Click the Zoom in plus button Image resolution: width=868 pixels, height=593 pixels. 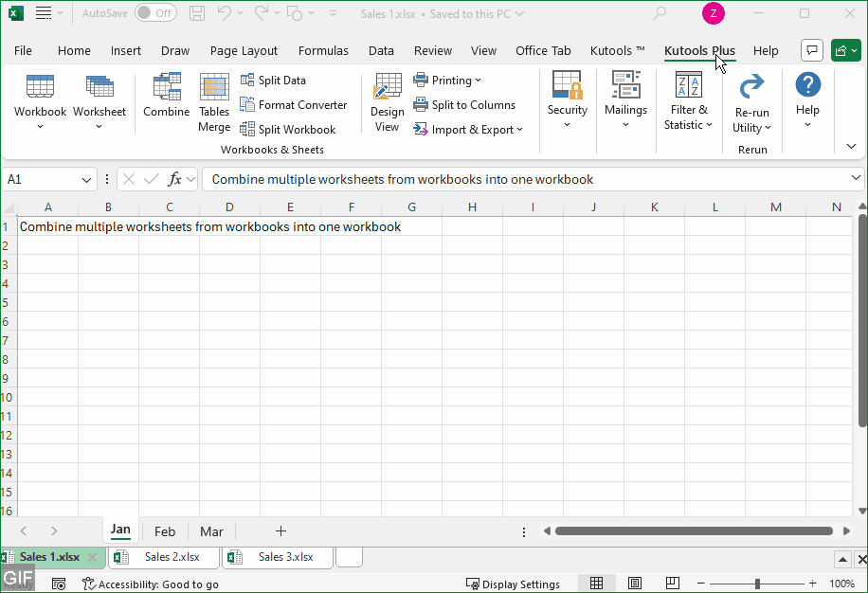(812, 583)
